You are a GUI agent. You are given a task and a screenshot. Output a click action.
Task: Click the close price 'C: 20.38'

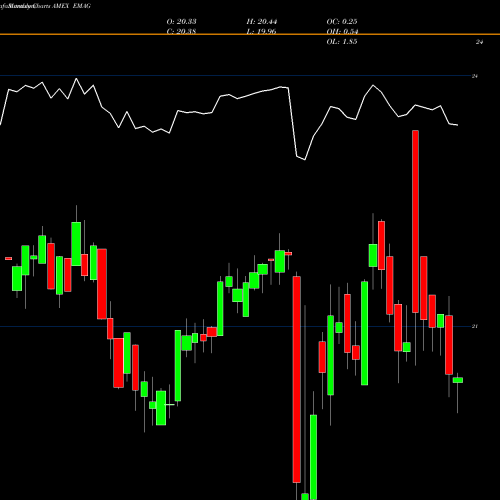[181, 32]
